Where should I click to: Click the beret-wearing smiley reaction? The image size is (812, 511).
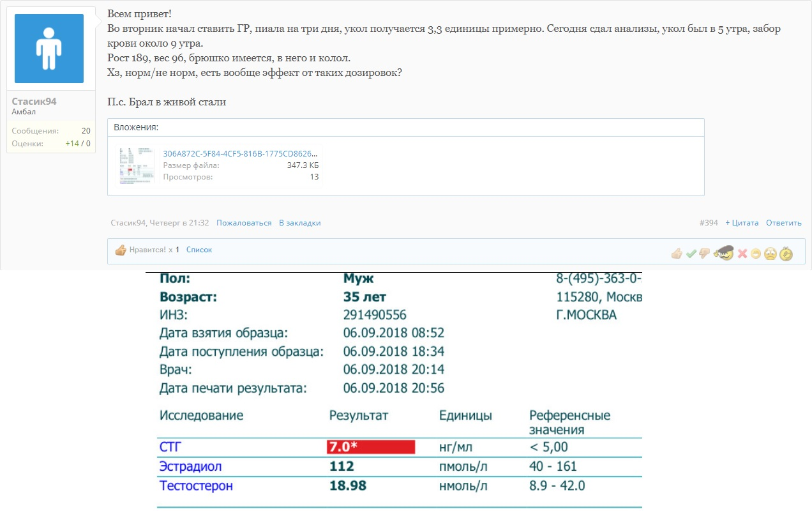tap(725, 252)
